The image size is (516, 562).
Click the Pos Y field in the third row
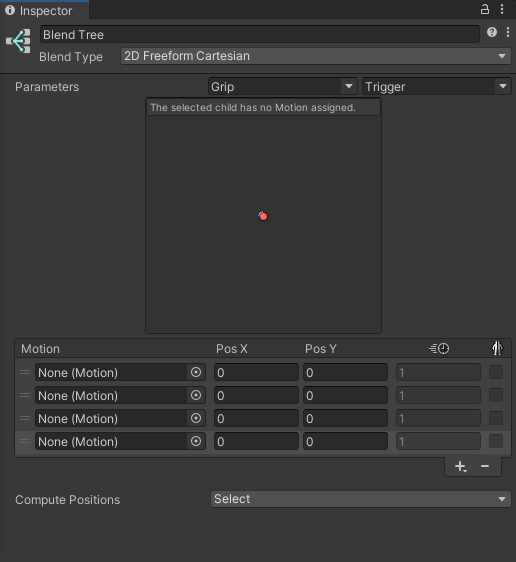pyautogui.click(x=345, y=418)
